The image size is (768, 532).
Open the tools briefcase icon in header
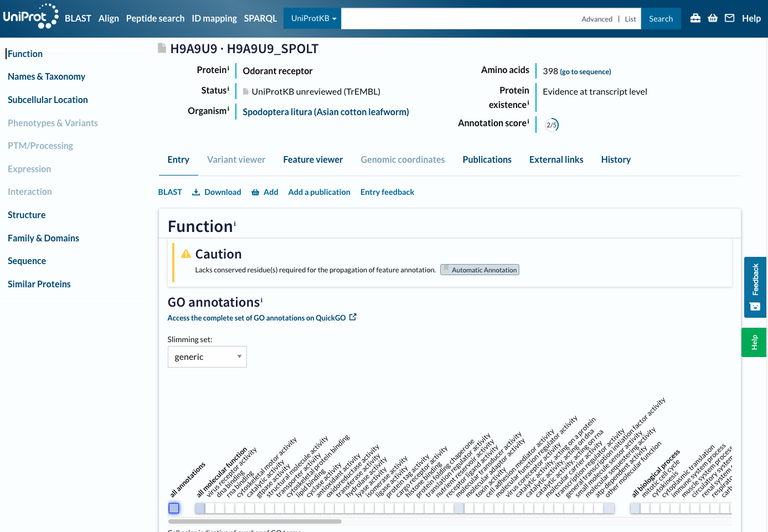pyautogui.click(x=695, y=18)
